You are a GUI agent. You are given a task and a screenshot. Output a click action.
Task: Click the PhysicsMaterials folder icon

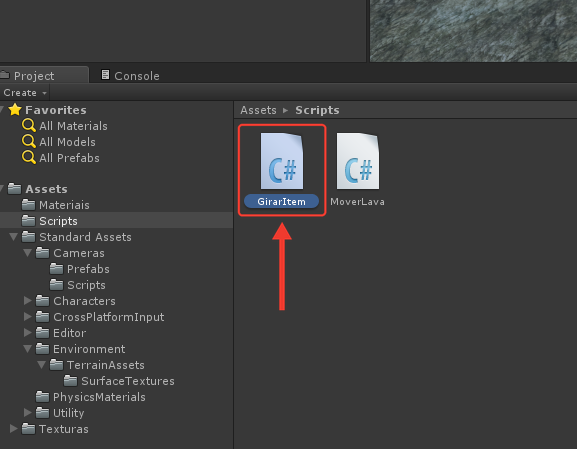[x=43, y=396]
